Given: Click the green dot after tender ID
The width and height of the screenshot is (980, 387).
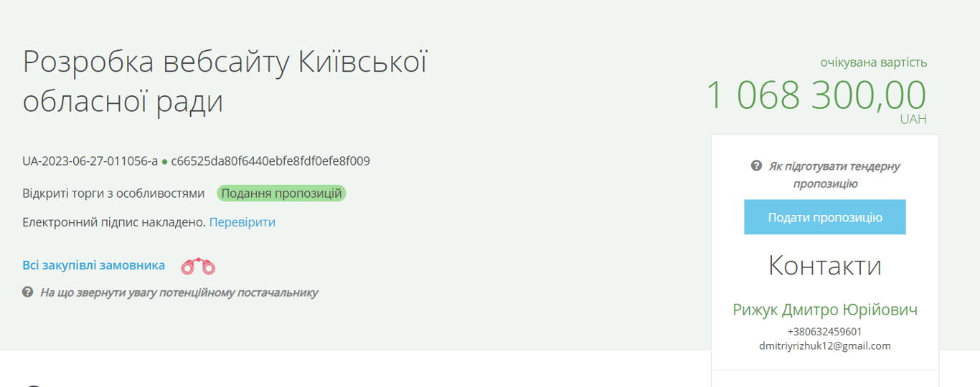Looking at the screenshot, I should (x=164, y=162).
